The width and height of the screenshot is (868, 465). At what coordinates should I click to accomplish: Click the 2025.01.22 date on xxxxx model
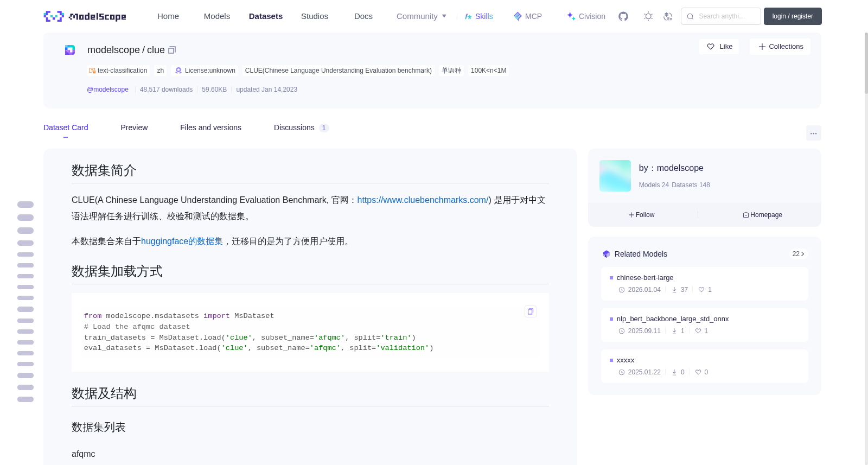click(x=644, y=372)
